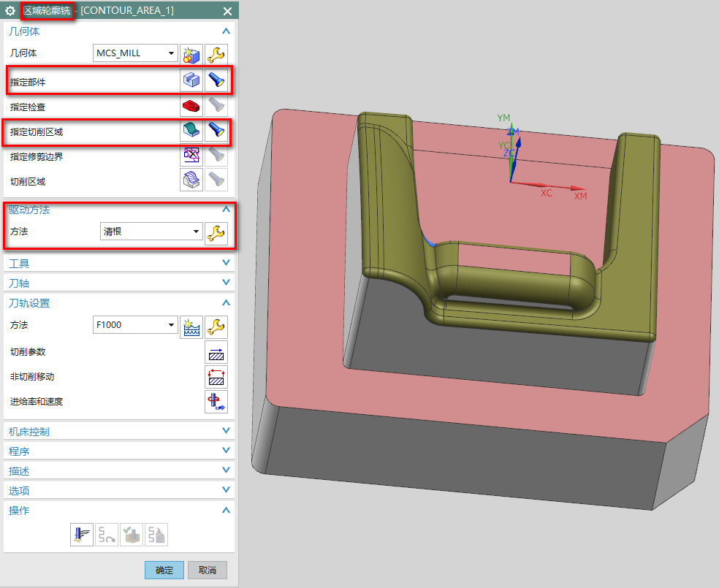
Task: Open the F1000 method dropdown
Action: [x=136, y=325]
